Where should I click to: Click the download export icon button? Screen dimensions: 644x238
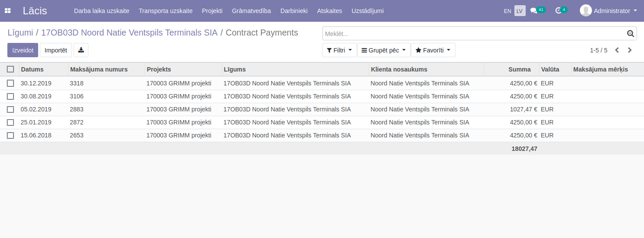tap(81, 50)
